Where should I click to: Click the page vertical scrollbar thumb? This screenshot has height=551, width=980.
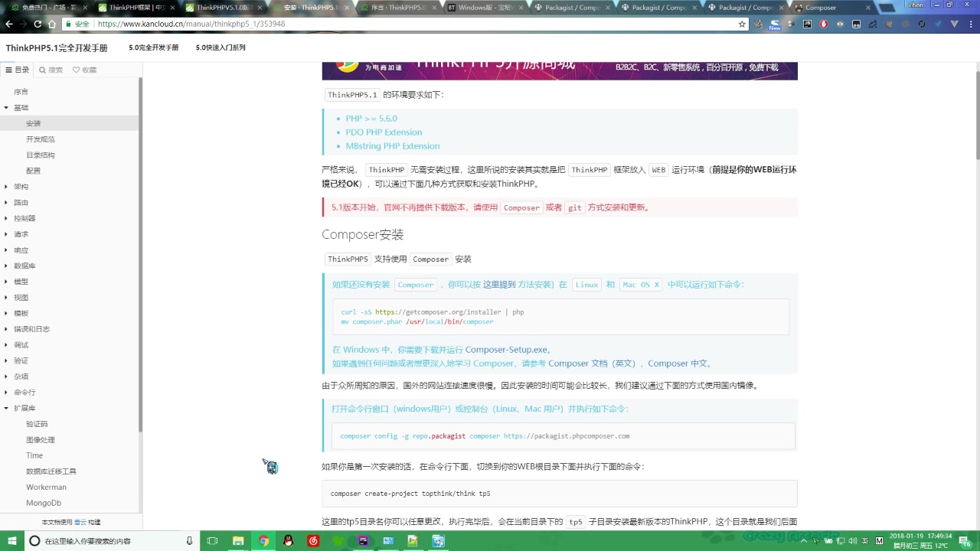click(978, 115)
